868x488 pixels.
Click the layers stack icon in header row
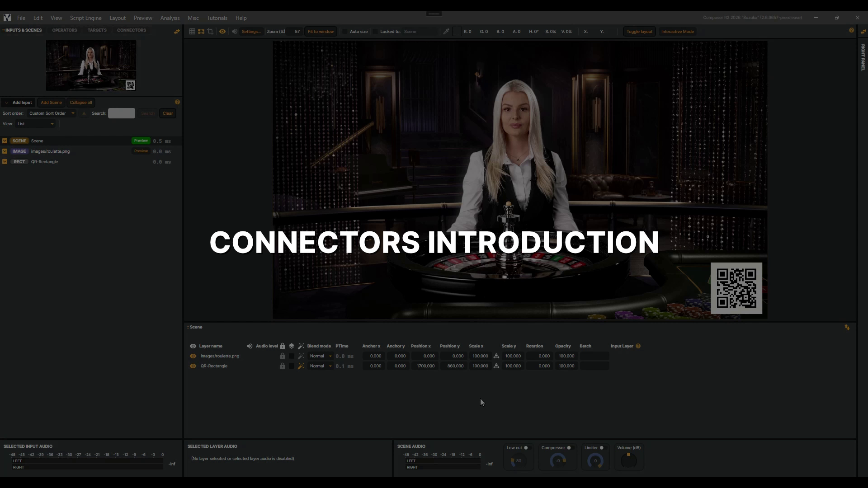click(292, 346)
